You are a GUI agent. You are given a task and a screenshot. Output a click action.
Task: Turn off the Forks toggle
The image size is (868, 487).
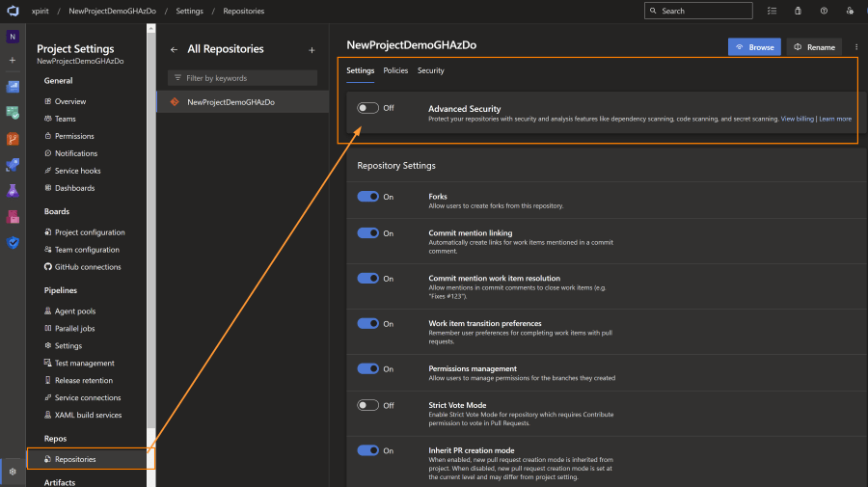click(367, 197)
